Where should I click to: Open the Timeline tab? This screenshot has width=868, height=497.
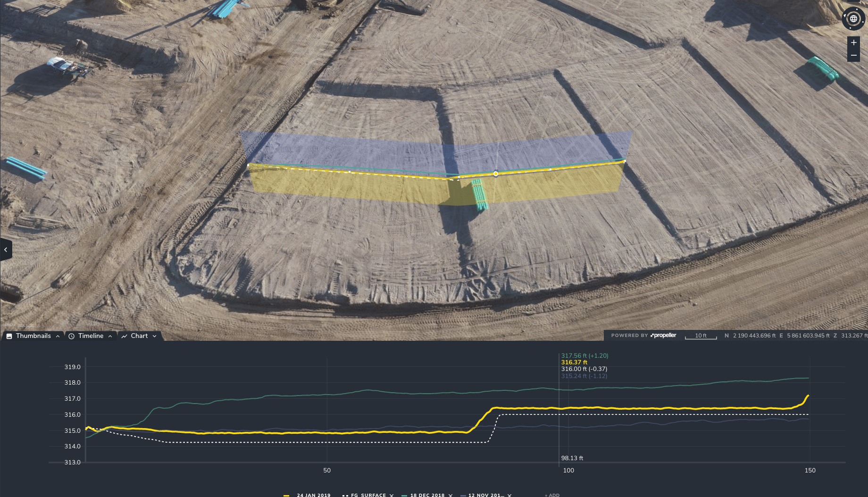click(91, 336)
